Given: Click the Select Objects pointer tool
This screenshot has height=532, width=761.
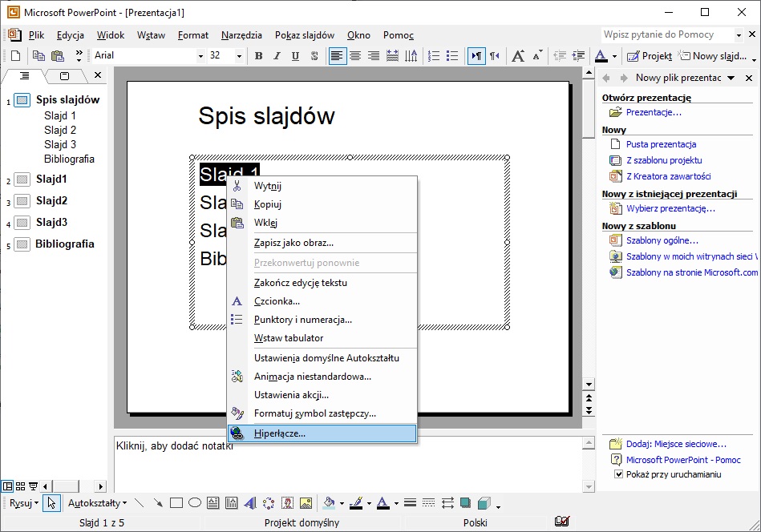Looking at the screenshot, I should point(51,503).
